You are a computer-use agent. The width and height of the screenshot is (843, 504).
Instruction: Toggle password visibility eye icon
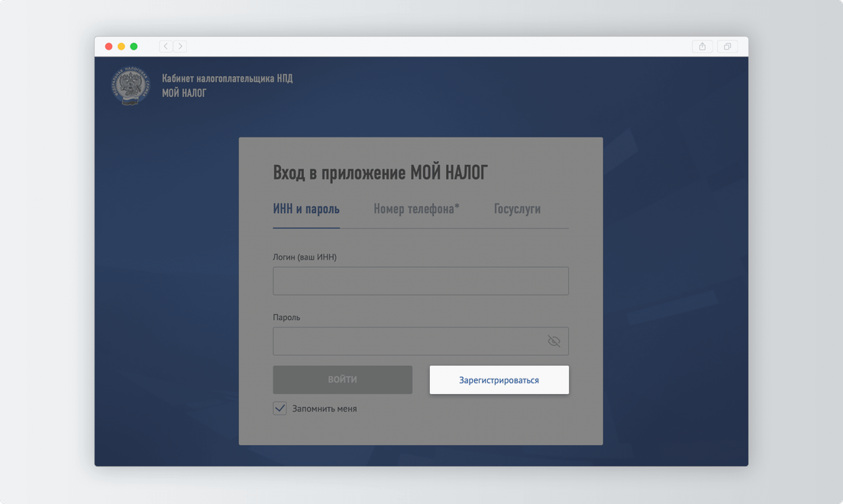click(x=554, y=341)
